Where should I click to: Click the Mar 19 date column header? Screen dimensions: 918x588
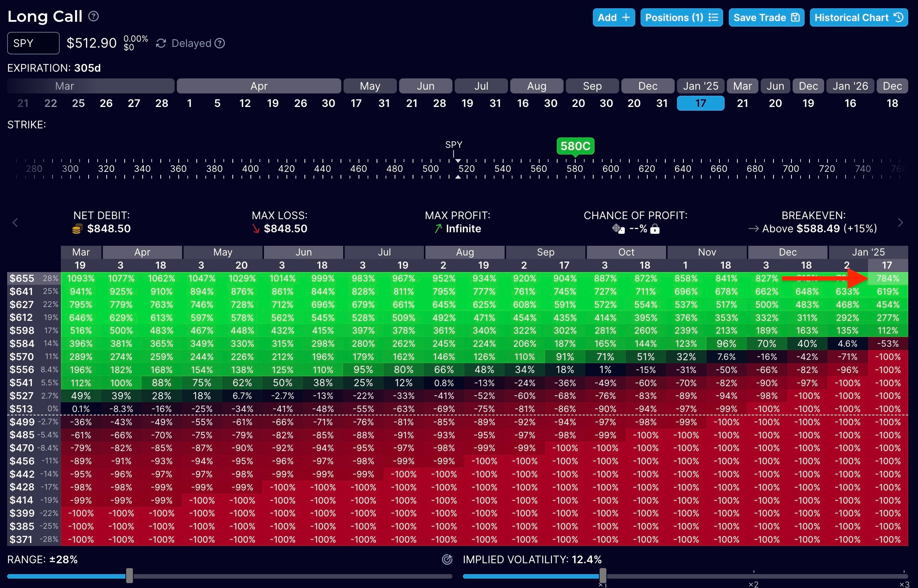[x=80, y=265]
